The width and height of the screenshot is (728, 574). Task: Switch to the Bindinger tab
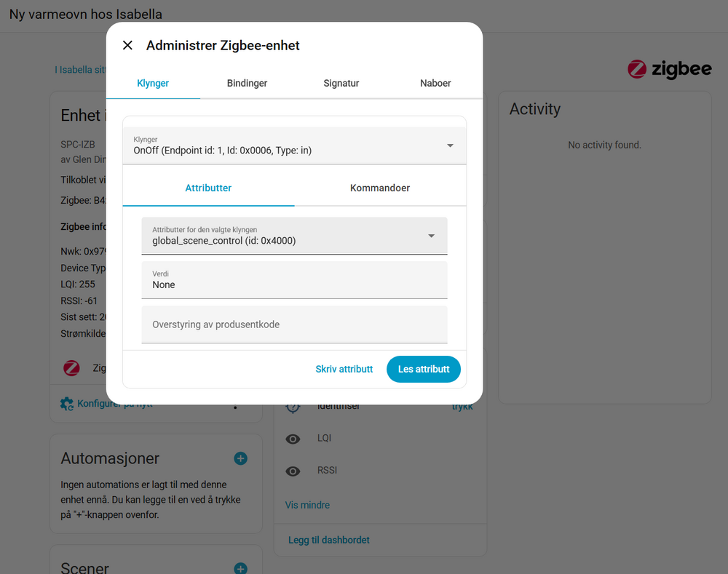(x=247, y=83)
